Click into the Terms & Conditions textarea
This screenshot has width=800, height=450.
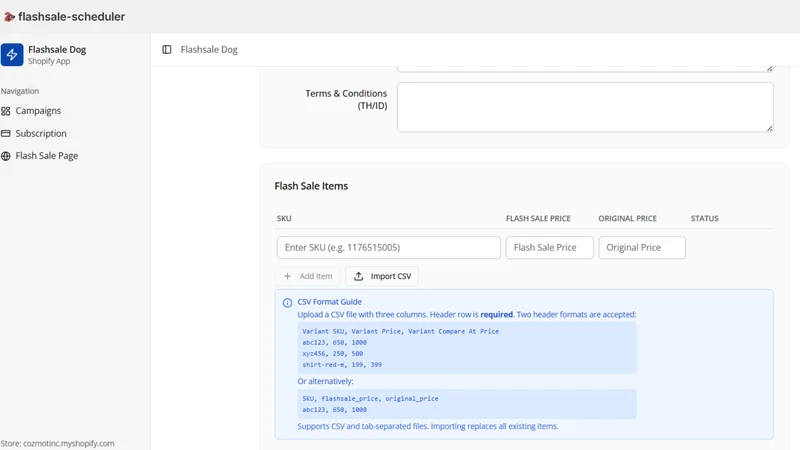pyautogui.click(x=585, y=107)
